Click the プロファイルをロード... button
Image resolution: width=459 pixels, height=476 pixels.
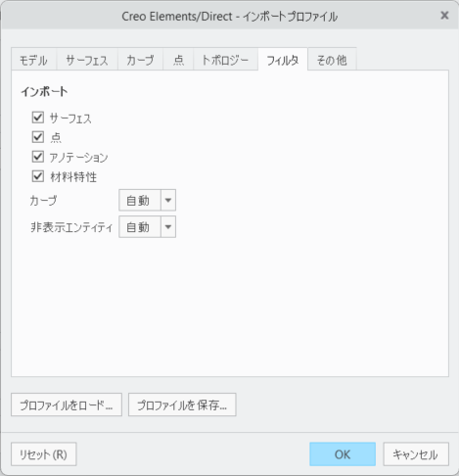[x=67, y=405]
